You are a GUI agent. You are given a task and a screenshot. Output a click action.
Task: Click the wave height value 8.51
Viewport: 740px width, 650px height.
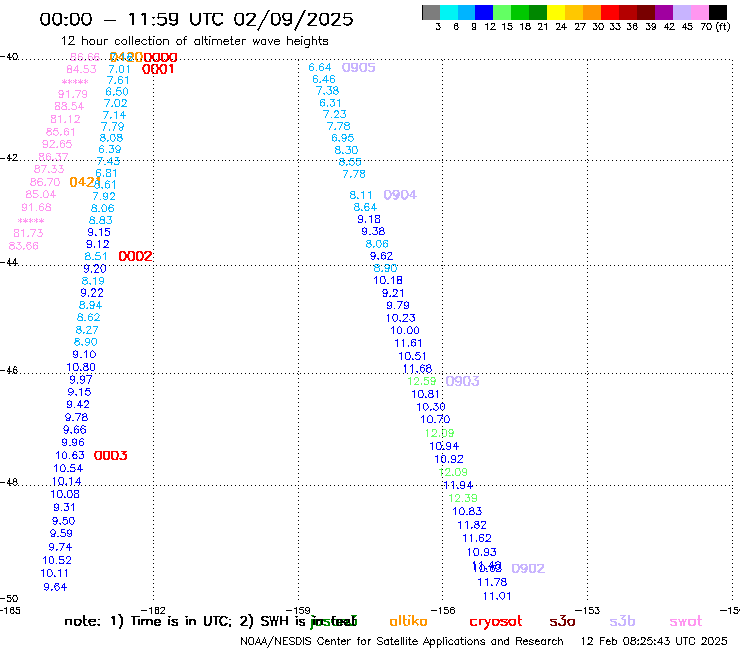point(96,257)
